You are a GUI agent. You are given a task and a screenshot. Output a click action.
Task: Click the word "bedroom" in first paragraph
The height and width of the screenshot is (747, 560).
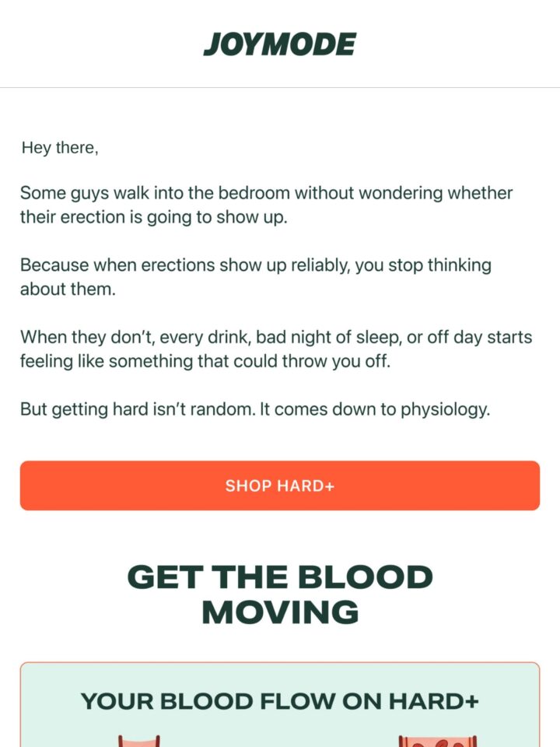[254, 193]
